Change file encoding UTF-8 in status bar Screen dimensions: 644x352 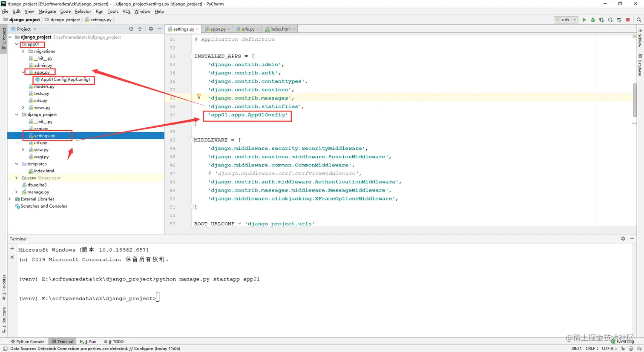point(609,349)
